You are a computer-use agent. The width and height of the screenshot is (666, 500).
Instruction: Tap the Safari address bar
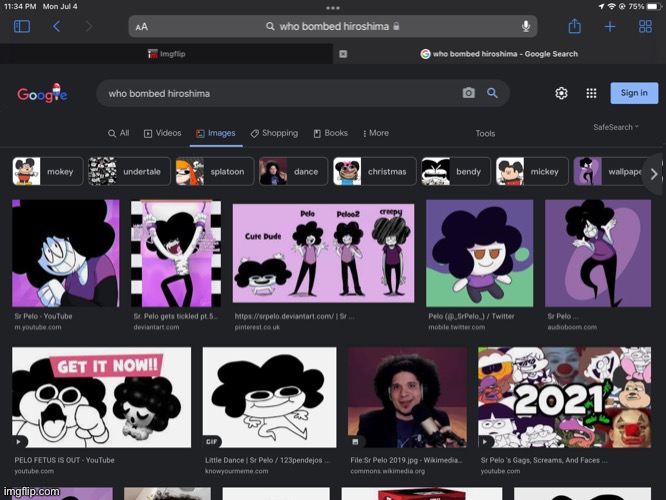point(333,26)
